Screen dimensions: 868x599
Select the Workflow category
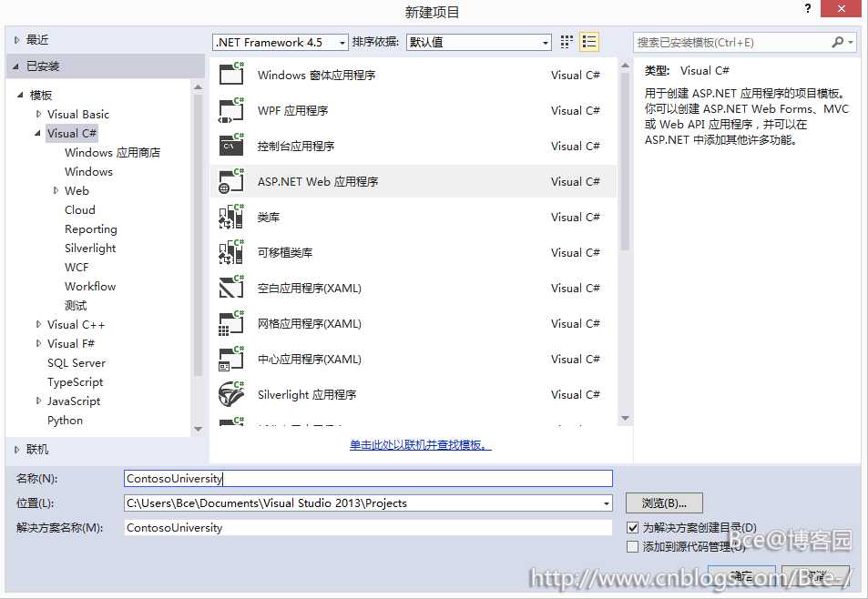[x=90, y=286]
